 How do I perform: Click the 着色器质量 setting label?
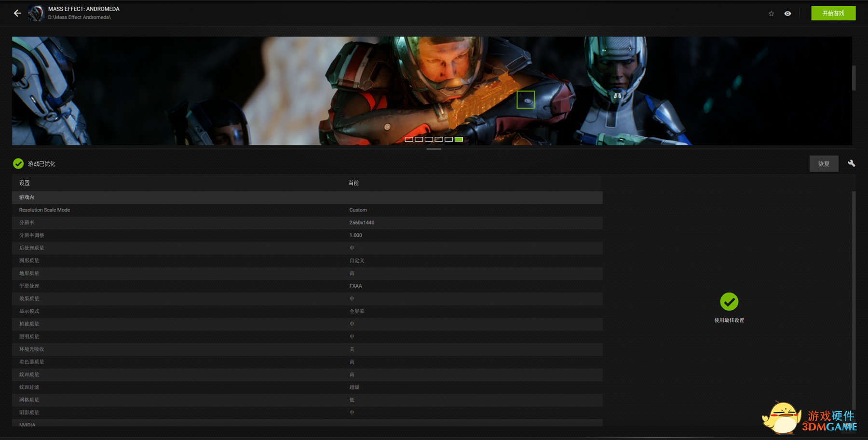[x=32, y=362]
